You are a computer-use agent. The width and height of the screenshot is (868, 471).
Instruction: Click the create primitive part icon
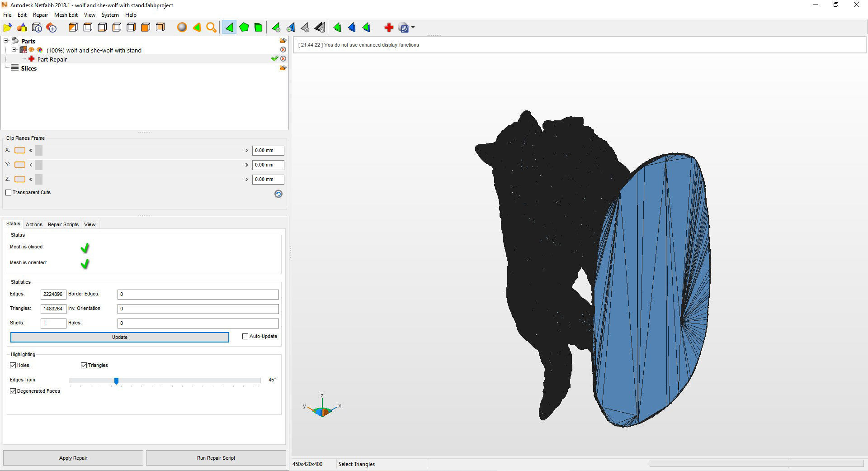tap(52, 28)
